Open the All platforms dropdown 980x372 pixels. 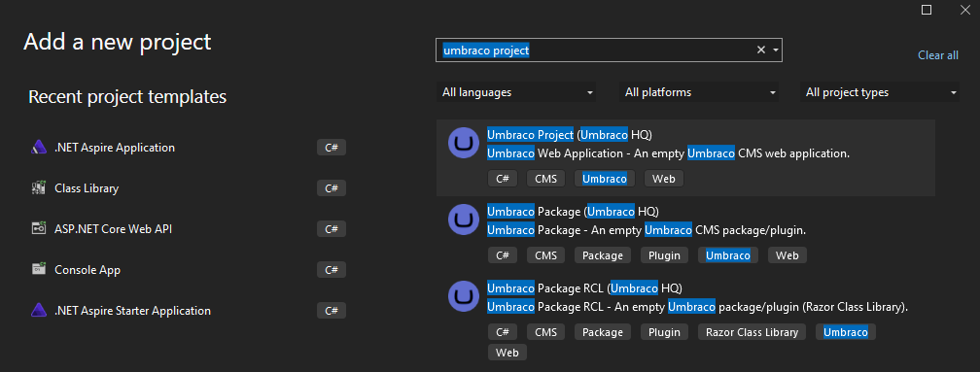click(699, 92)
